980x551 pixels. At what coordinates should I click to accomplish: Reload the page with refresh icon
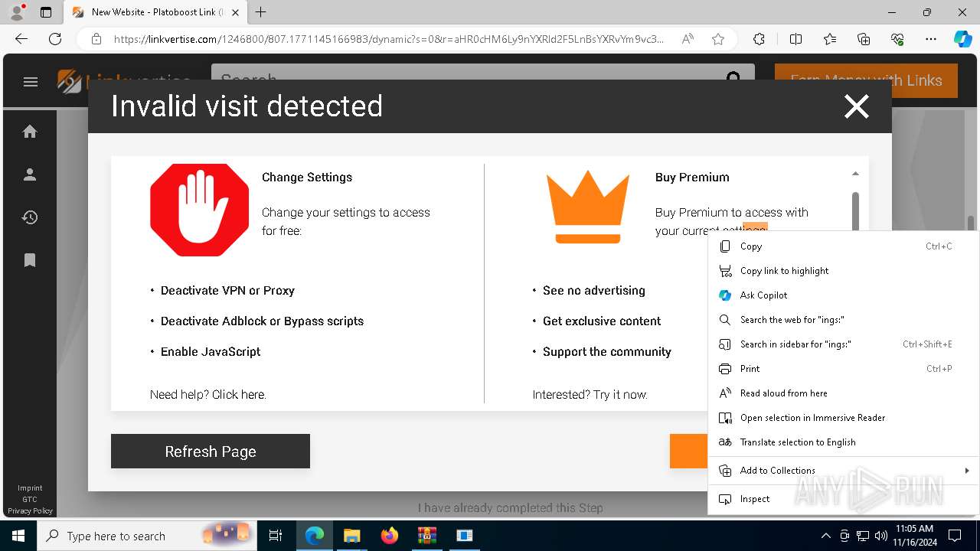click(x=55, y=39)
